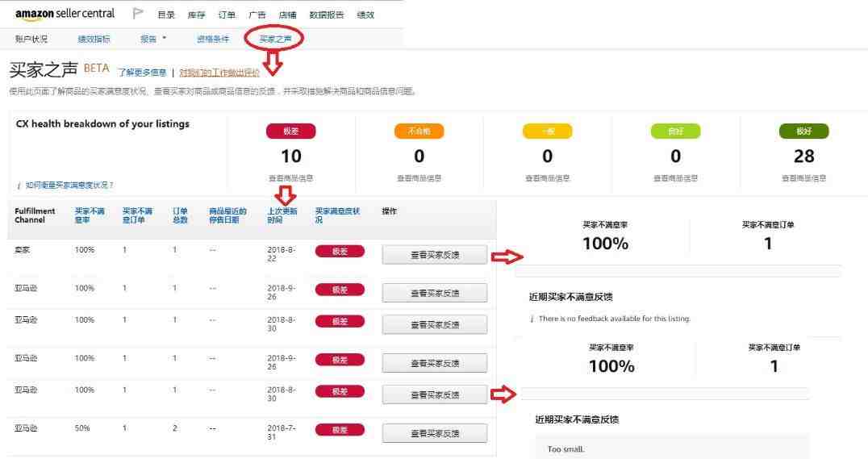
Task: Click the 极好 count of 28
Action: [x=803, y=156]
